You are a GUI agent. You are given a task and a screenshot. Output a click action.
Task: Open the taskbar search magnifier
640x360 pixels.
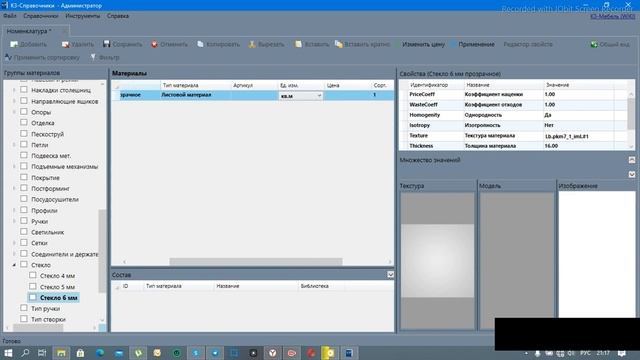[x=25, y=353]
